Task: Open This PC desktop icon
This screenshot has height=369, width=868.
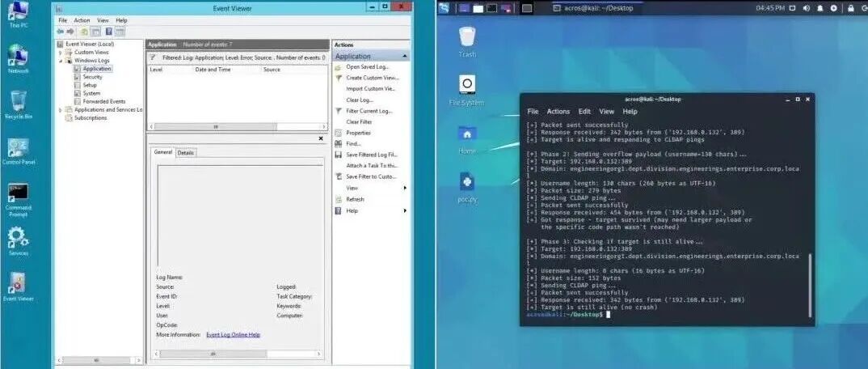Action: (19, 15)
